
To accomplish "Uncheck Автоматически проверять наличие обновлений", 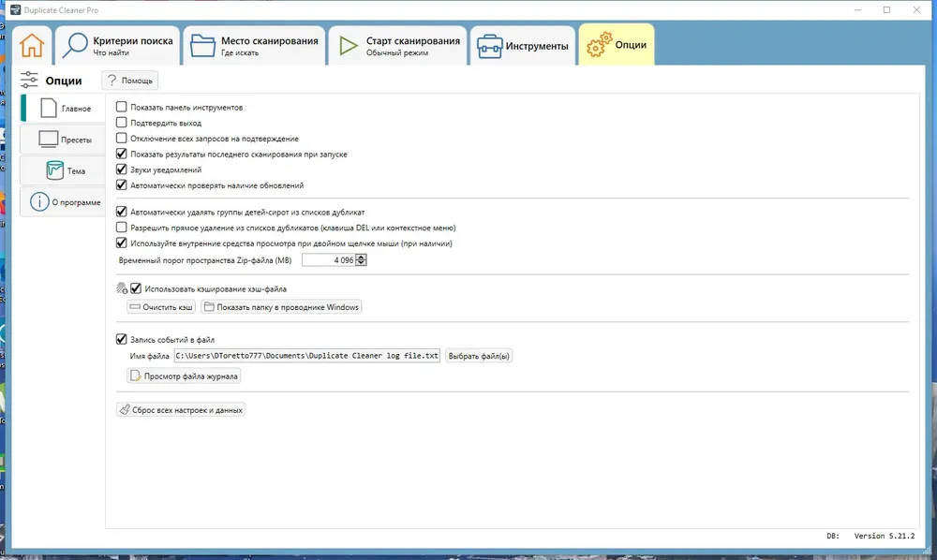I will pos(121,185).
